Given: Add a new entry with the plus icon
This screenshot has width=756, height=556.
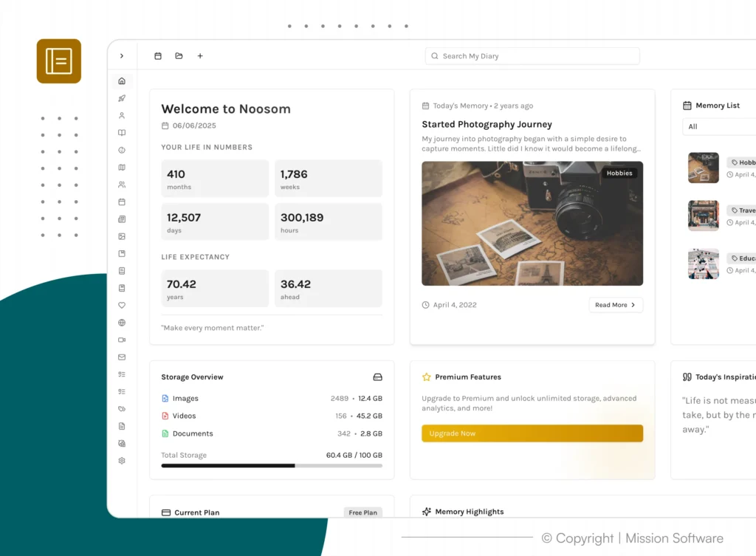Looking at the screenshot, I should tap(200, 56).
